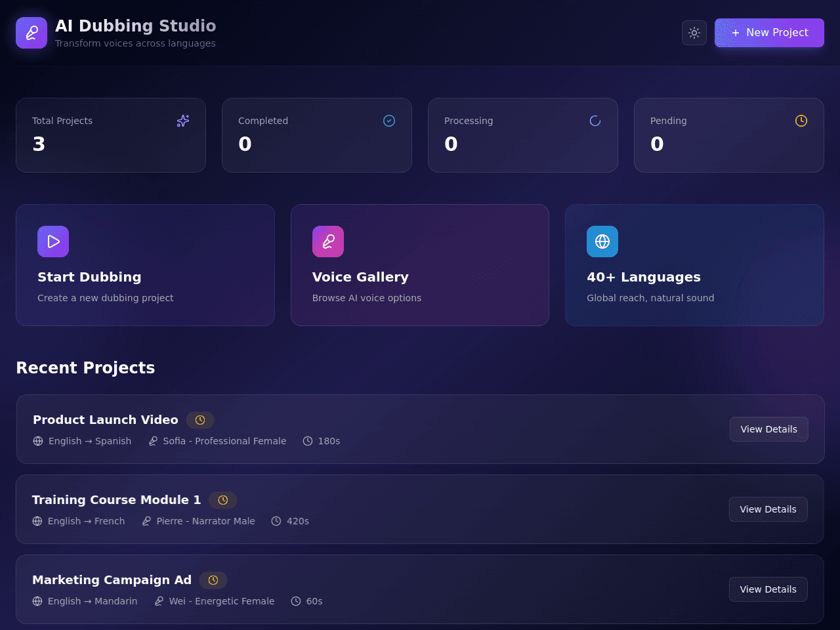Click the globe icon for 40+ Languages
840x630 pixels.
(602, 241)
